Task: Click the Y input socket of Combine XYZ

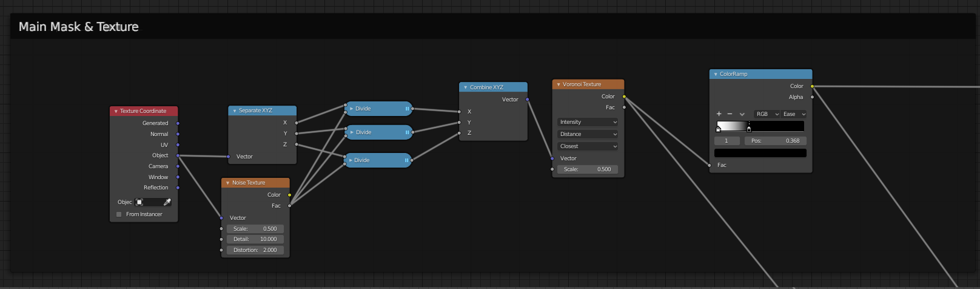Action: point(459,123)
